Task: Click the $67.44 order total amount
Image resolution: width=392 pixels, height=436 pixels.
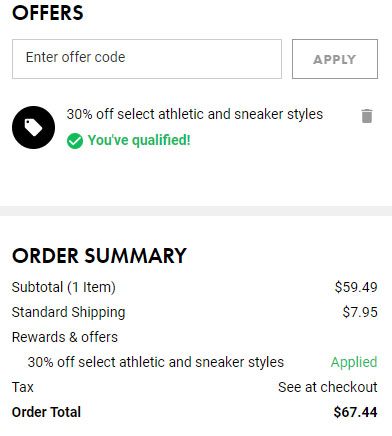Action: (355, 412)
